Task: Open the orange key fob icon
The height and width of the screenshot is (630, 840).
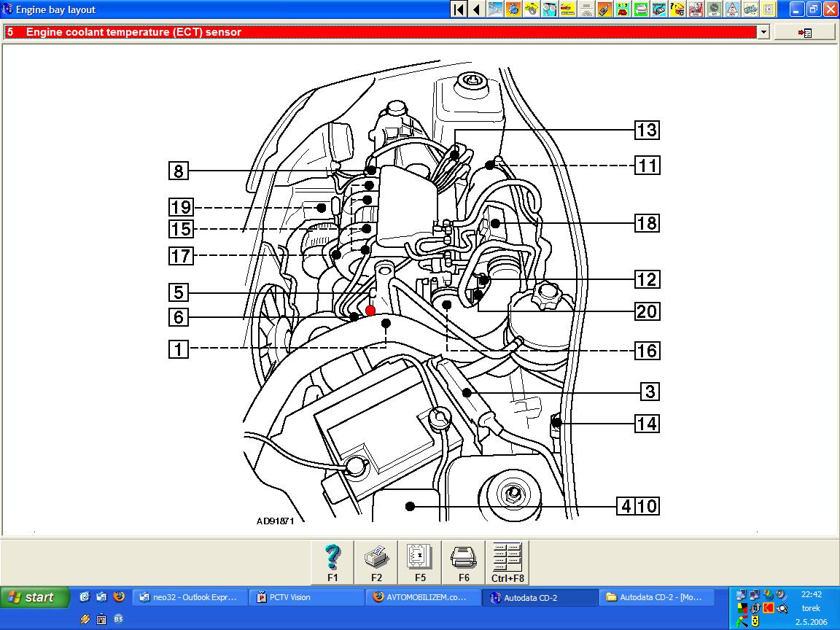Action: point(604,9)
